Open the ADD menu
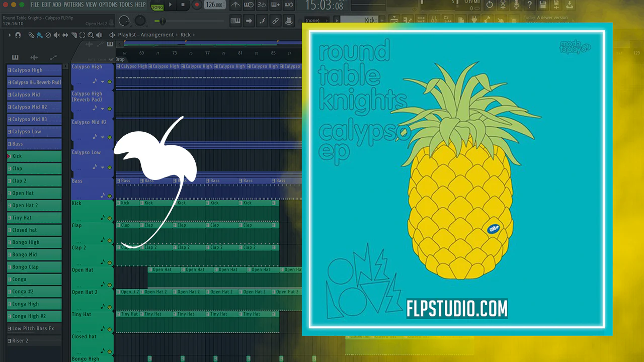The image size is (644, 362). [57, 5]
